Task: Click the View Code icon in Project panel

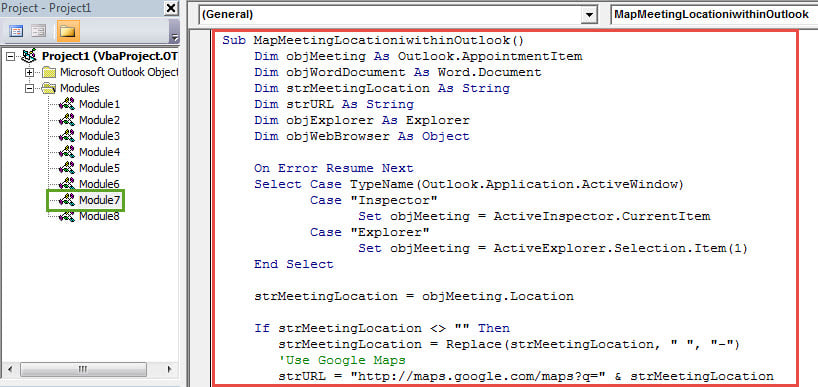Action: click(x=17, y=31)
